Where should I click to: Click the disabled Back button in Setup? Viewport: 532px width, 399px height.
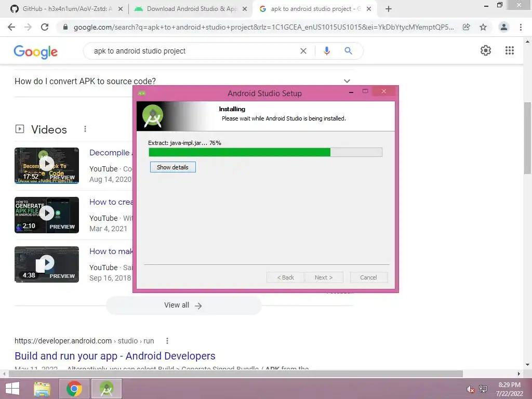(285, 277)
